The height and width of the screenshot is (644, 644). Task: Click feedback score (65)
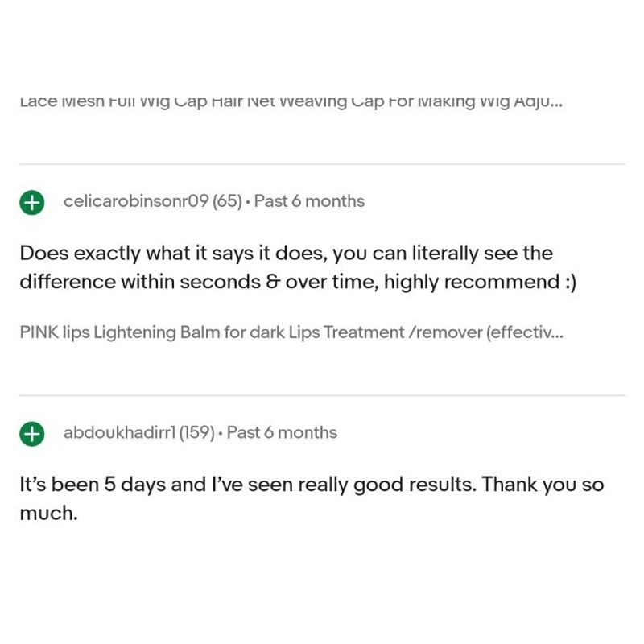[x=227, y=201]
